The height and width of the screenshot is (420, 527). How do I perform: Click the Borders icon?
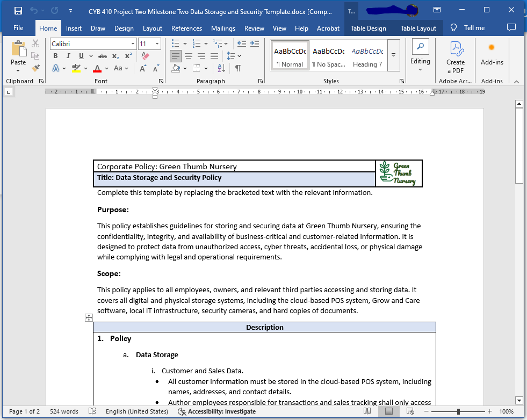(x=196, y=68)
